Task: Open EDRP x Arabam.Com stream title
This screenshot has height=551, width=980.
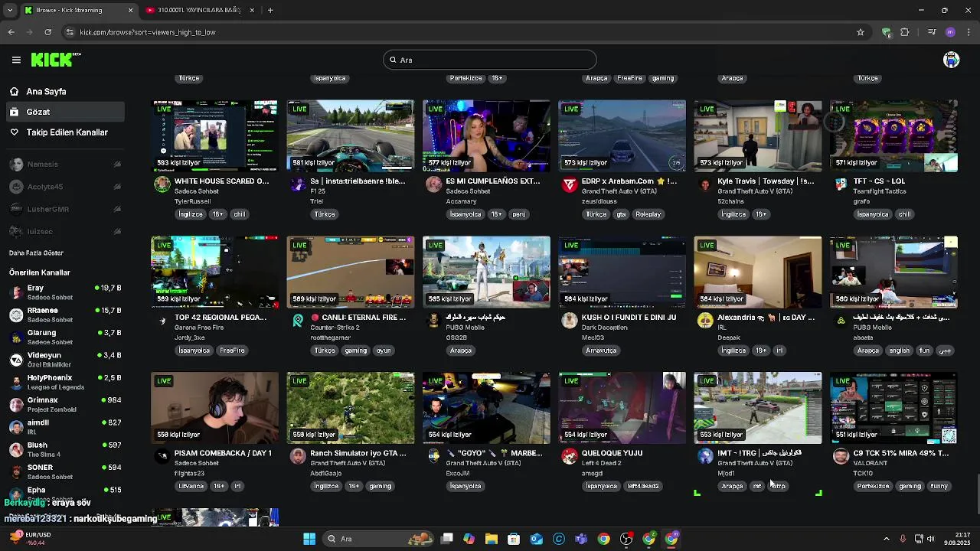Action: tap(629, 181)
